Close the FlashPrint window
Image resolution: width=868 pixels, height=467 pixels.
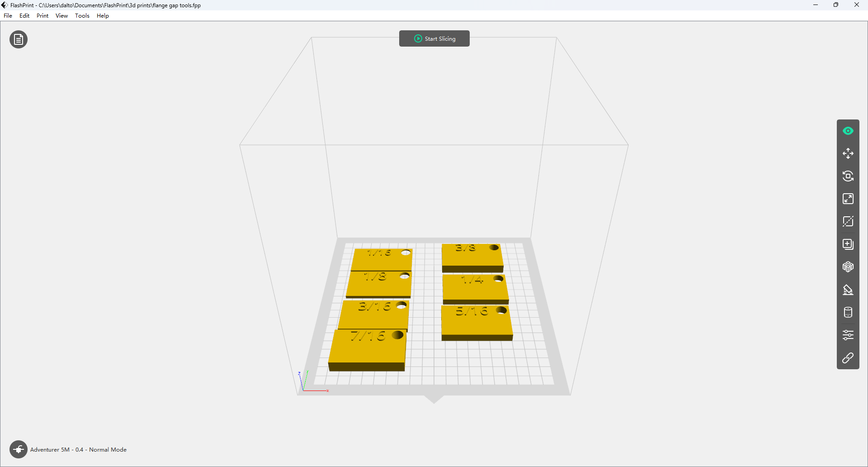(857, 5)
